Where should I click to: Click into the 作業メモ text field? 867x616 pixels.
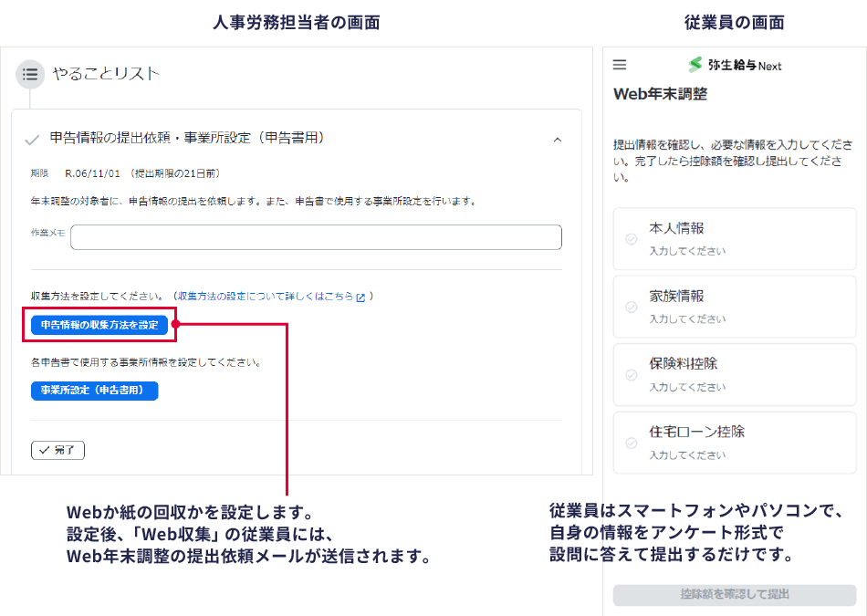coord(316,237)
